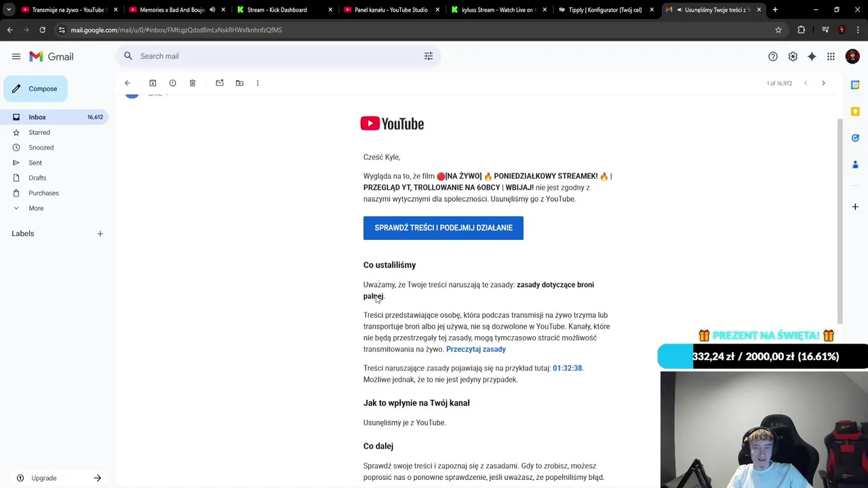Create new label plus icon
This screenshot has height=488, width=868.
point(100,234)
